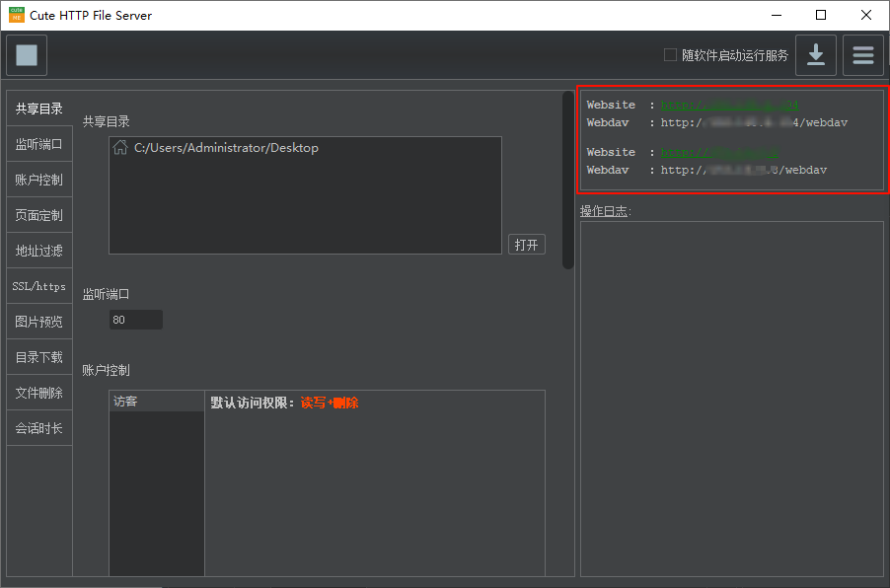Enable 随软件启动运行服务 checkbox
The width and height of the screenshot is (890, 588).
pos(670,55)
